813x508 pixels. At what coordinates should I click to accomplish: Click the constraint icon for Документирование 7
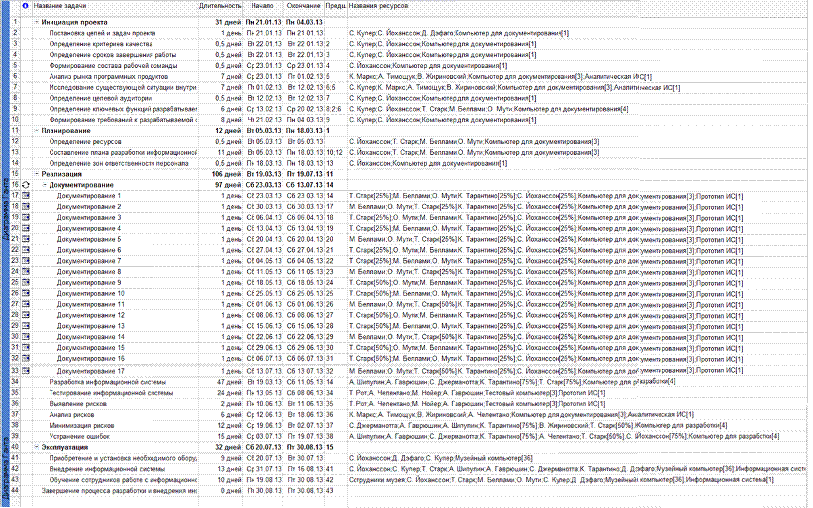[26, 261]
